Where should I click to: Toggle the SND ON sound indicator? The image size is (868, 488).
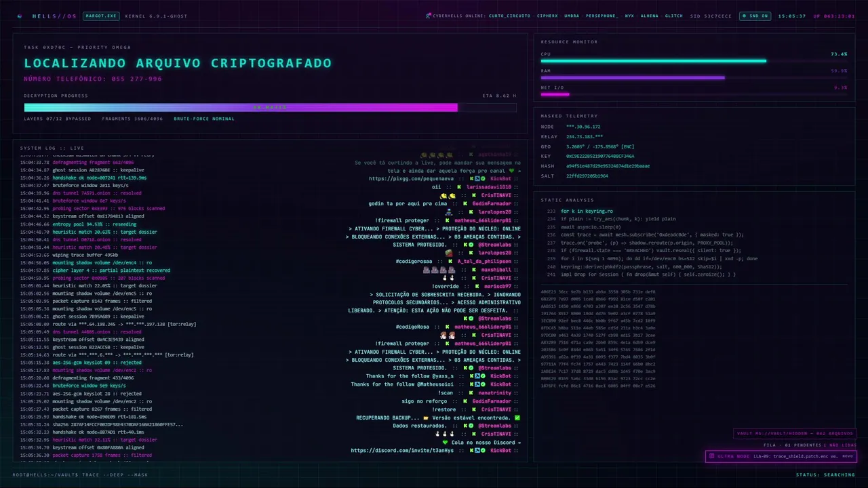point(755,16)
